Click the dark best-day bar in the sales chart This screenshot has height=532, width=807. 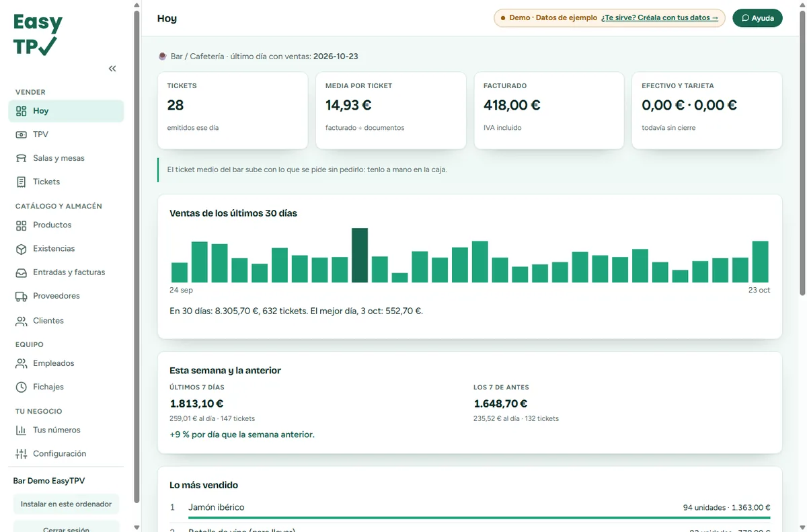click(x=360, y=255)
